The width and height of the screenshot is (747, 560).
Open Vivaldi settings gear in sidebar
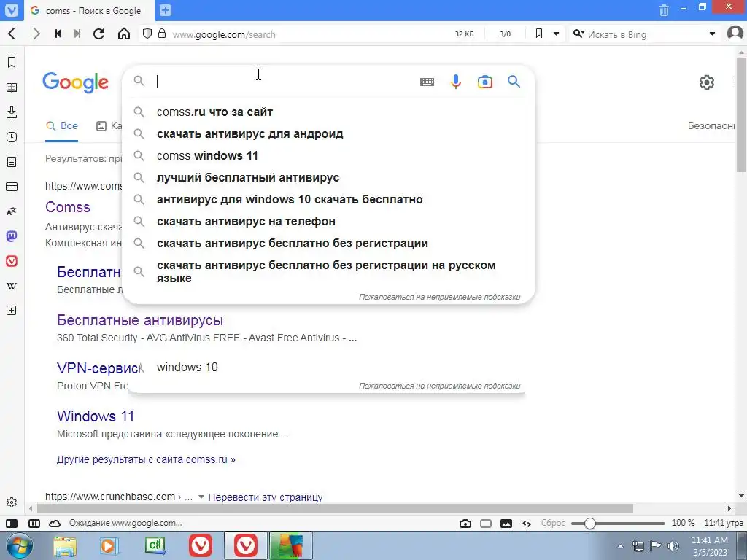pyautogui.click(x=12, y=502)
